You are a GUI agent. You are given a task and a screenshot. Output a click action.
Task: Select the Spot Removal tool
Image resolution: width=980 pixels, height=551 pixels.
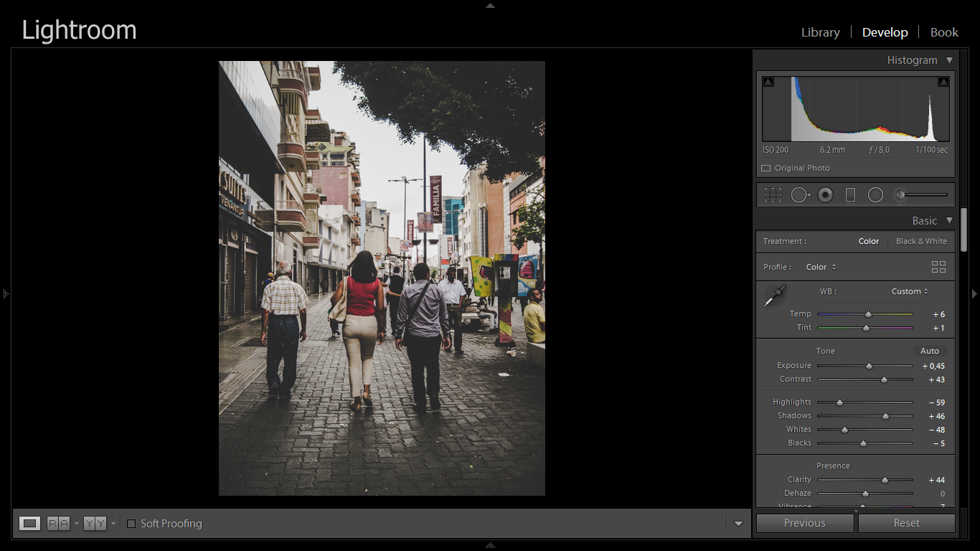(x=800, y=194)
